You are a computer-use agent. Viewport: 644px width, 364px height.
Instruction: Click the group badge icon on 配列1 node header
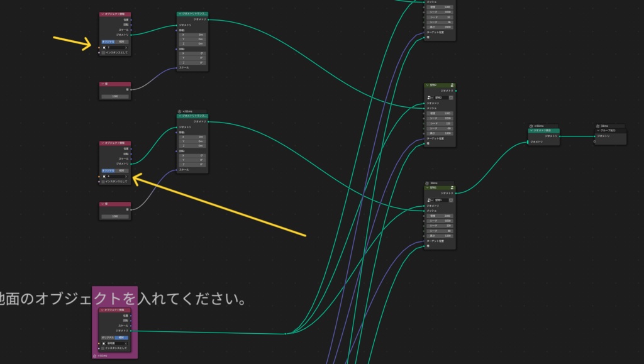452,188
